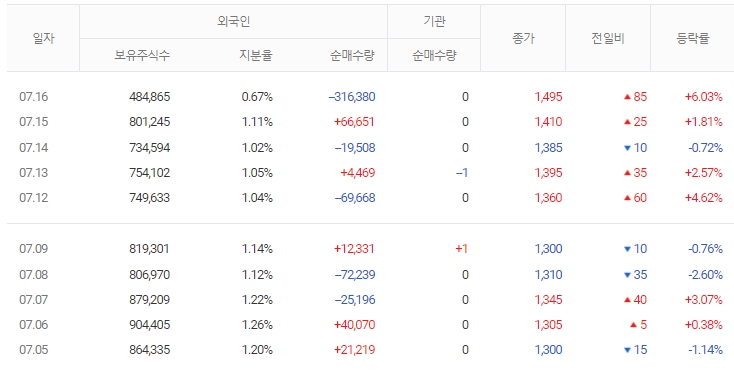Click closing price 1,395

[549, 173]
